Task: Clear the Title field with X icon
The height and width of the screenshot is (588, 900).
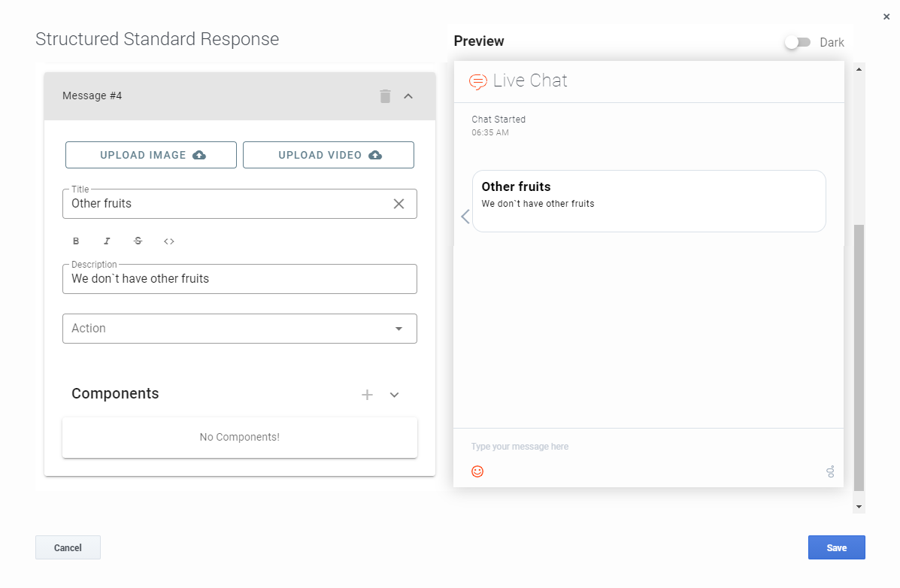Action: (398, 204)
